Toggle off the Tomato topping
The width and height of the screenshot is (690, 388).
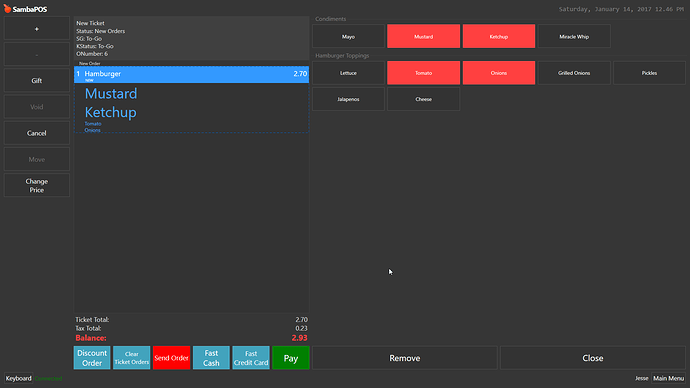click(x=423, y=73)
